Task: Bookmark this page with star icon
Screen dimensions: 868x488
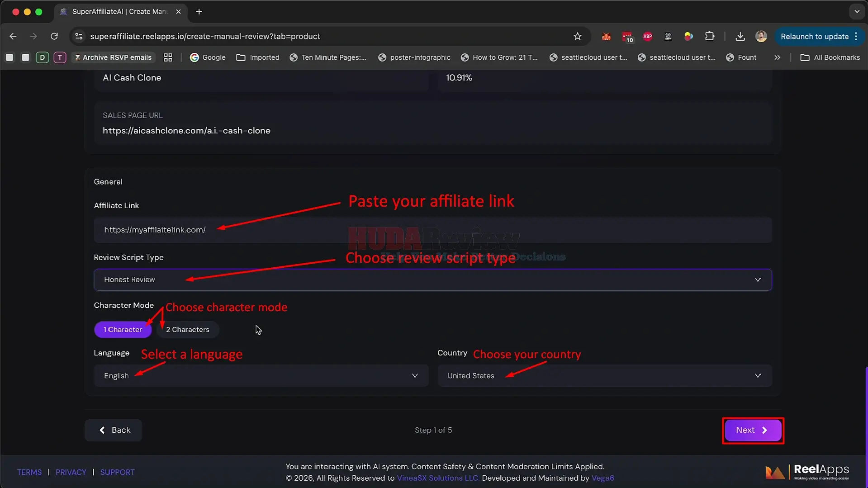Action: 577,36
